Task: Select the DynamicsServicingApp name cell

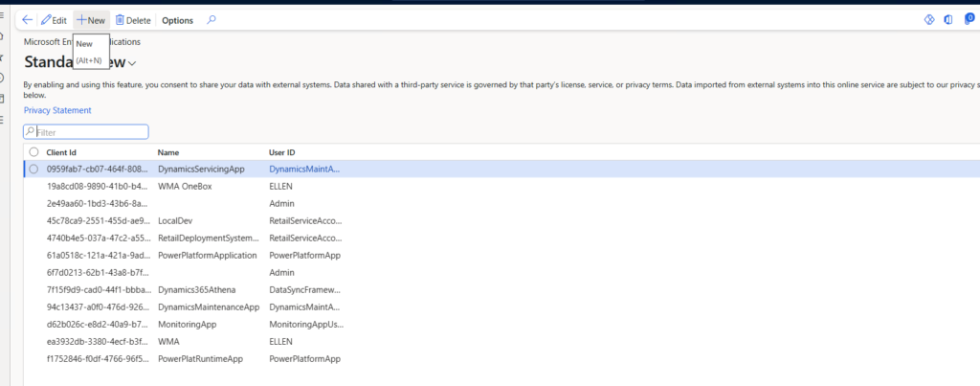Action: [201, 169]
